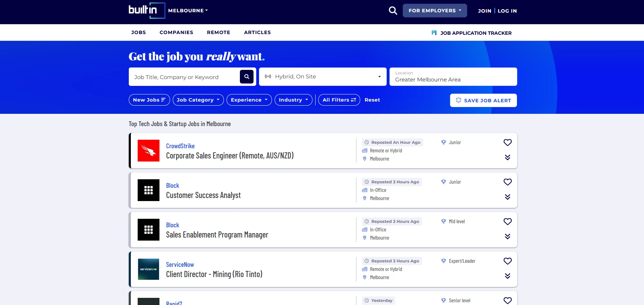The width and height of the screenshot is (644, 305).
Task: Click the header search magnifier icon
Action: pos(393,11)
